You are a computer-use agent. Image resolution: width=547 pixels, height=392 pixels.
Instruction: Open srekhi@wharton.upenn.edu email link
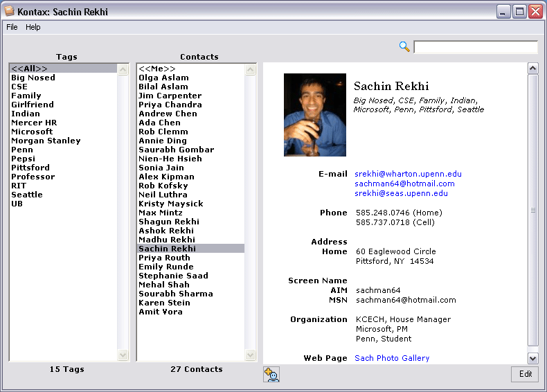pos(408,174)
